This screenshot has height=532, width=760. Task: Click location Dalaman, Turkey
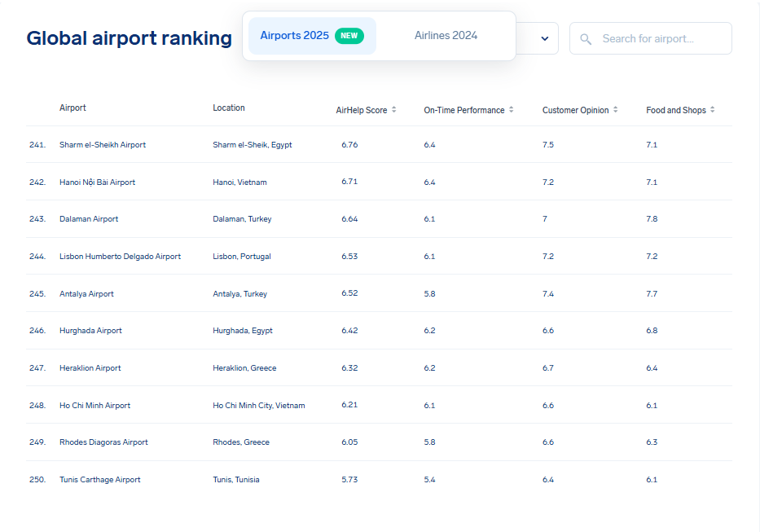click(242, 218)
